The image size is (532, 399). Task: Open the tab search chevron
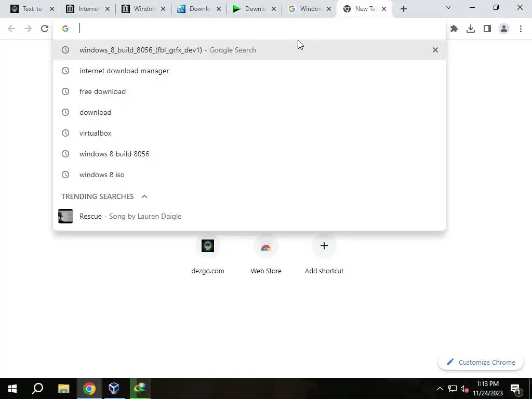(448, 7)
